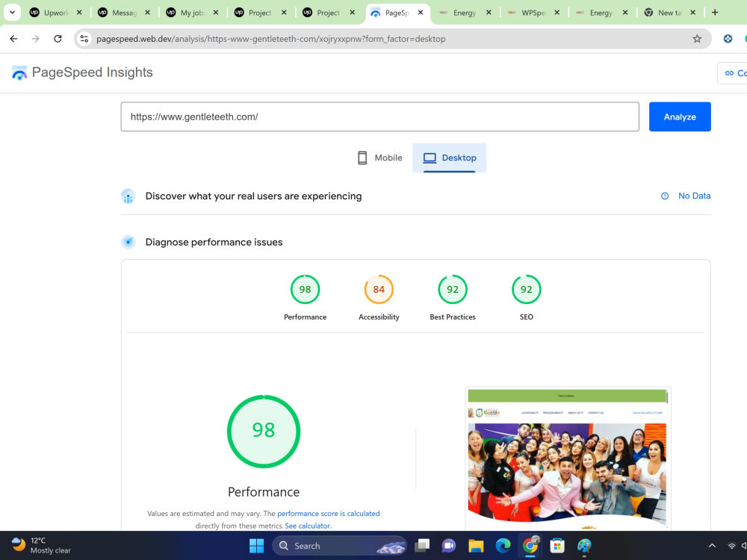
Task: Open the performance score is calculated link
Action: tap(328, 514)
